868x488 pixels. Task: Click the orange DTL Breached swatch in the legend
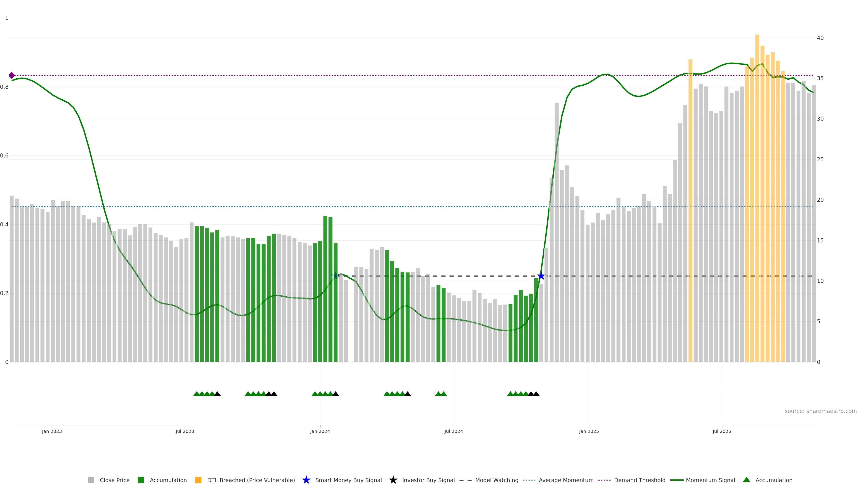198,480
